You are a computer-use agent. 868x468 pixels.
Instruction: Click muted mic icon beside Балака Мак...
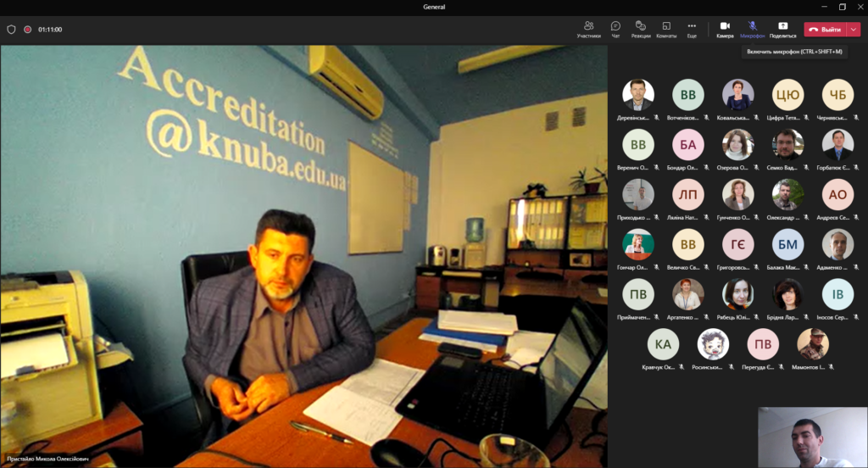[806, 267]
